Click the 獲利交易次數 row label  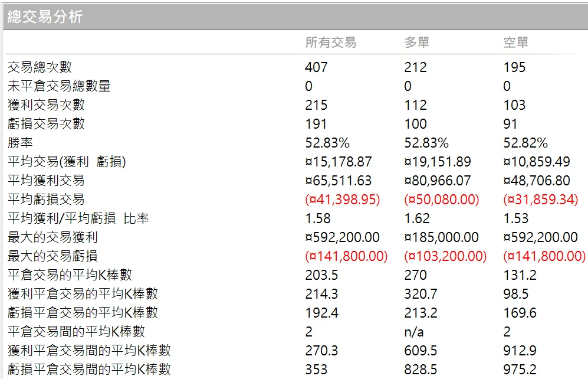[x=46, y=105]
